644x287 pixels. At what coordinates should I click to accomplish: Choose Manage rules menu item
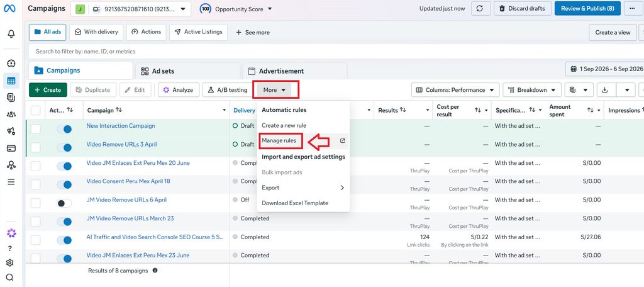tap(303, 140)
